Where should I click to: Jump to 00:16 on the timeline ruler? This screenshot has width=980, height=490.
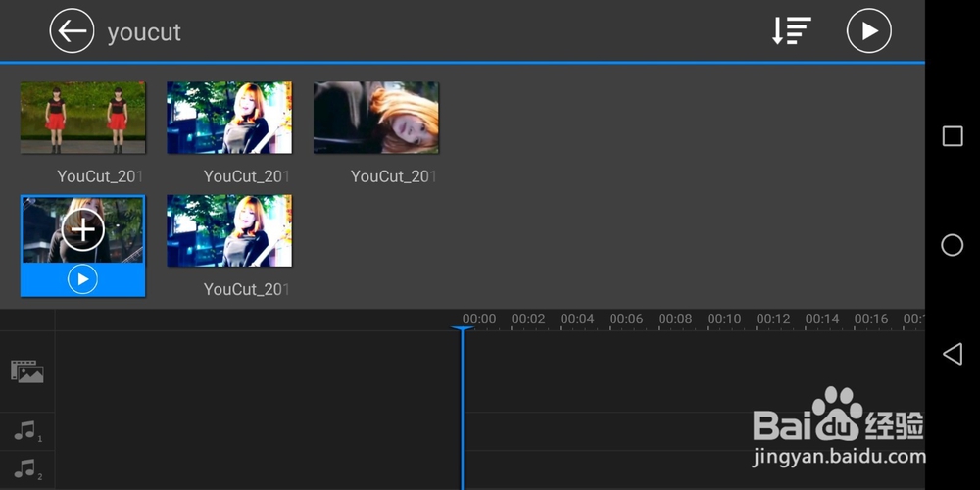(871, 318)
